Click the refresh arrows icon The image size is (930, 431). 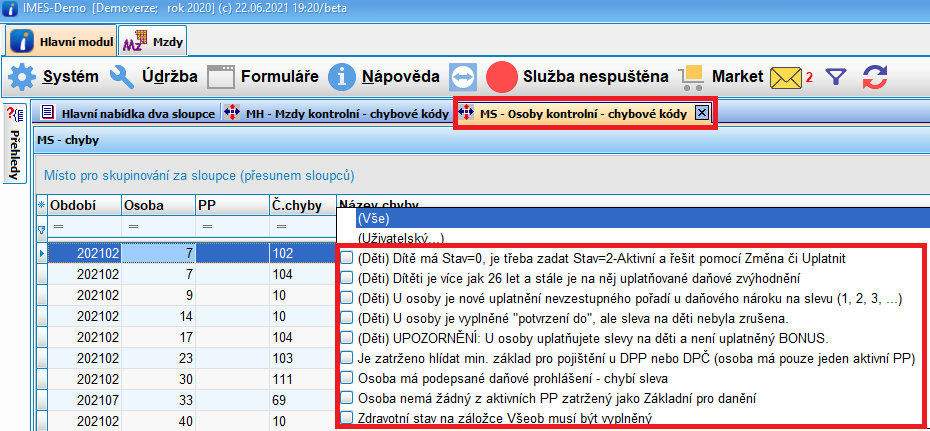pyautogui.click(x=875, y=77)
